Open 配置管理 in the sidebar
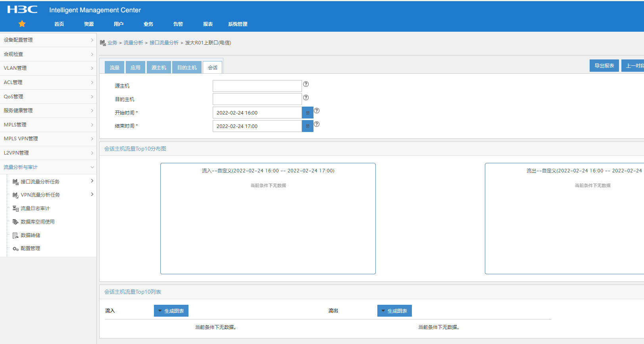 point(31,248)
